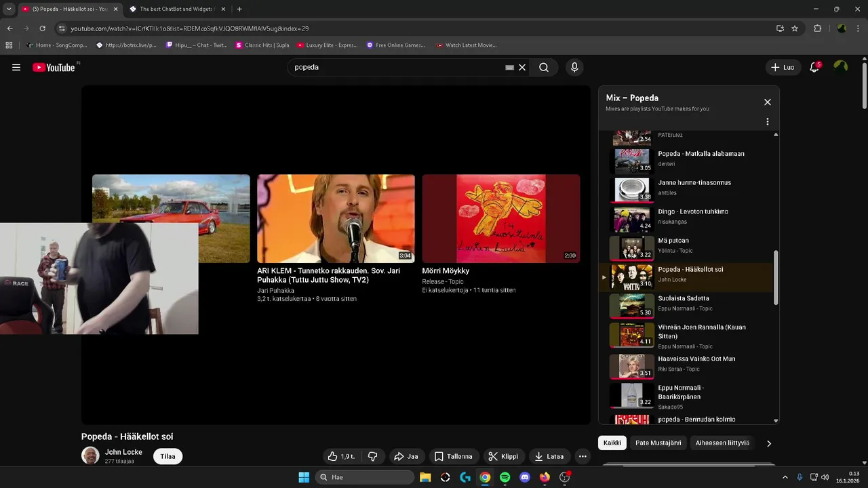Open the on-screen keyboard in search box

coord(509,67)
